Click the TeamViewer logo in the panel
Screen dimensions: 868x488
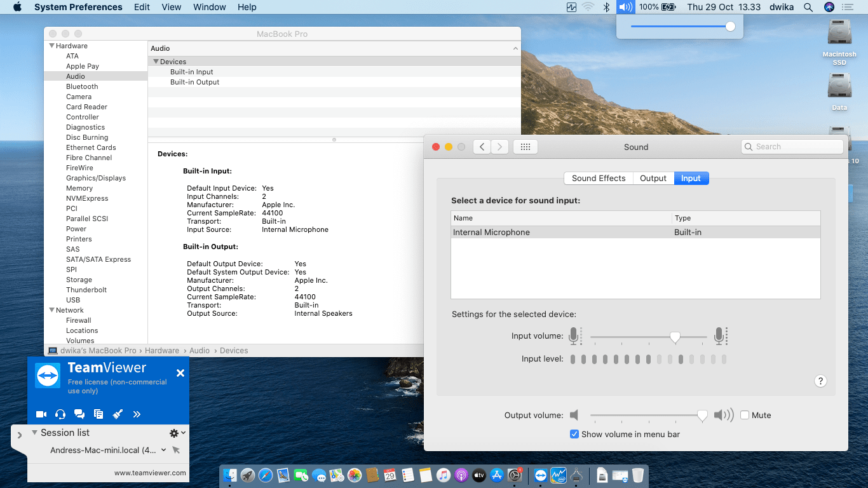click(x=48, y=376)
